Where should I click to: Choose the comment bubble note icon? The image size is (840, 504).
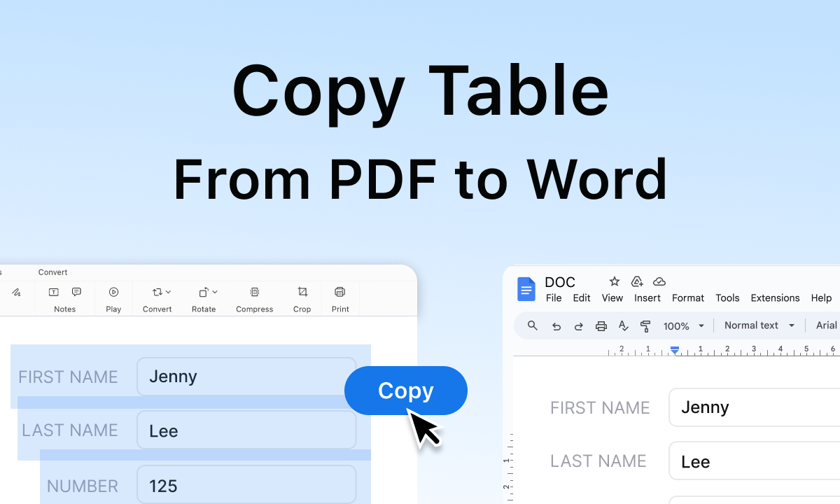tap(77, 292)
